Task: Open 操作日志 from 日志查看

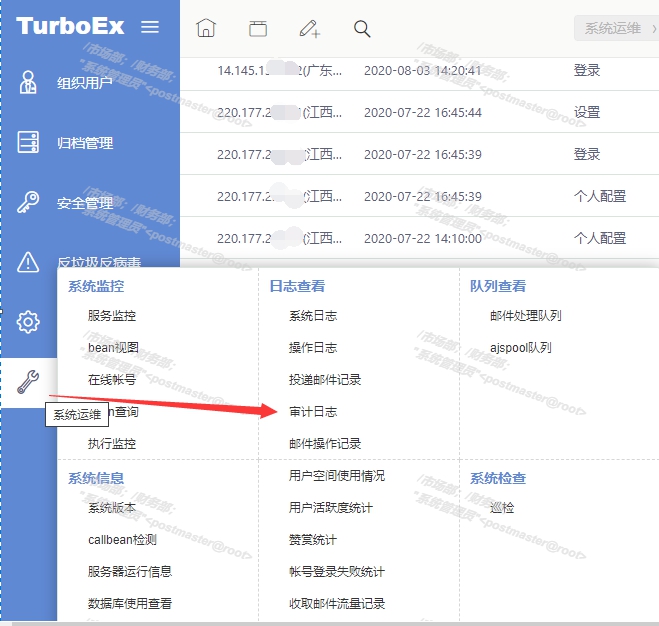Action: (x=313, y=348)
